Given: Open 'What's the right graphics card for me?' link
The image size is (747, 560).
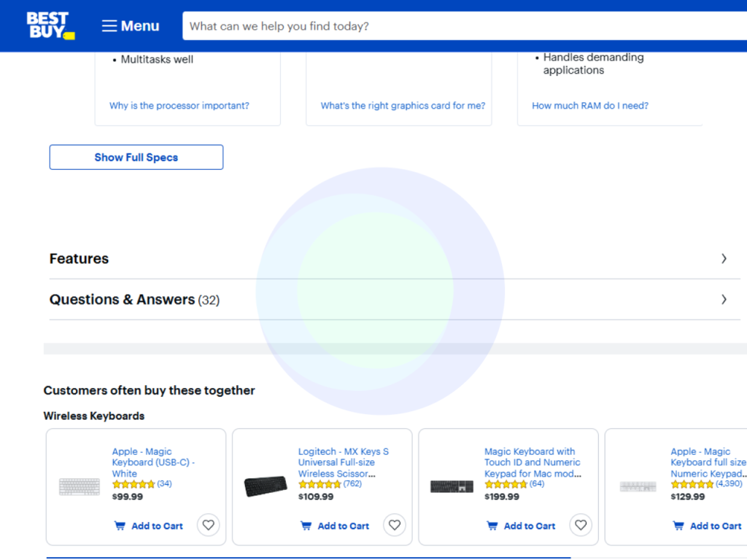Looking at the screenshot, I should (x=403, y=105).
